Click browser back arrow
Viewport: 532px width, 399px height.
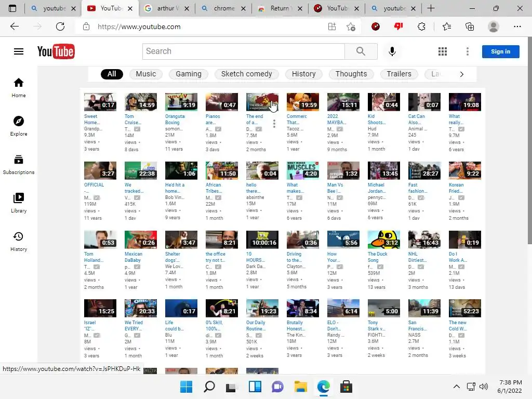point(14,26)
